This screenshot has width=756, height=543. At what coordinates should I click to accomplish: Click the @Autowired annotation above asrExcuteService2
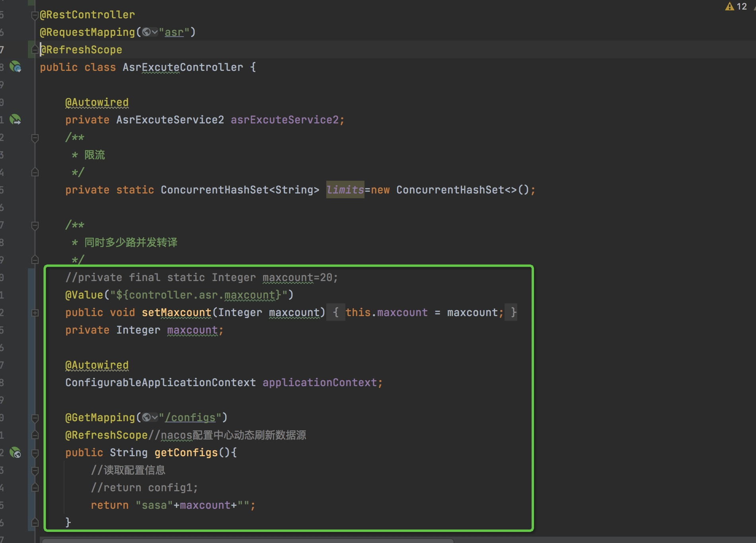click(x=97, y=102)
